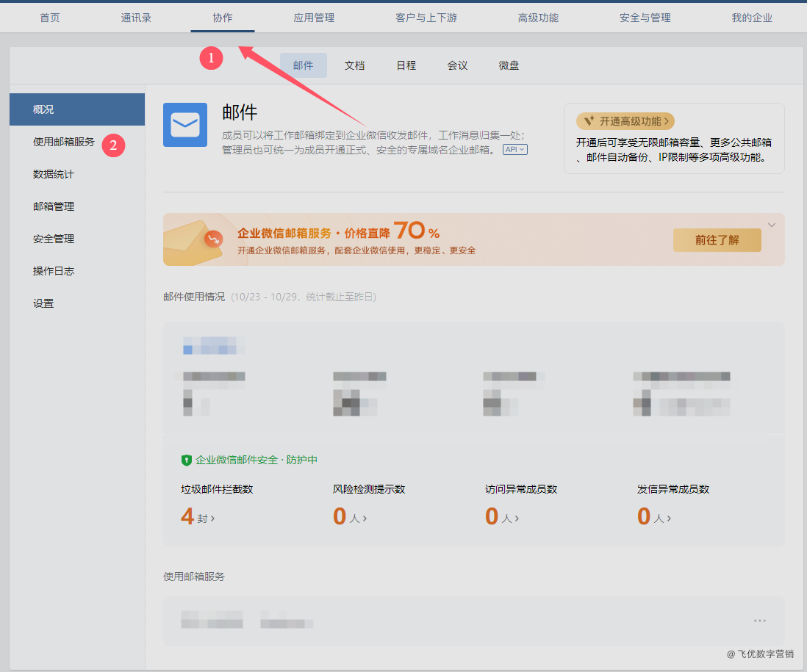The image size is (807, 672).
Task: Select the 邮件 sub-tab
Action: point(303,65)
